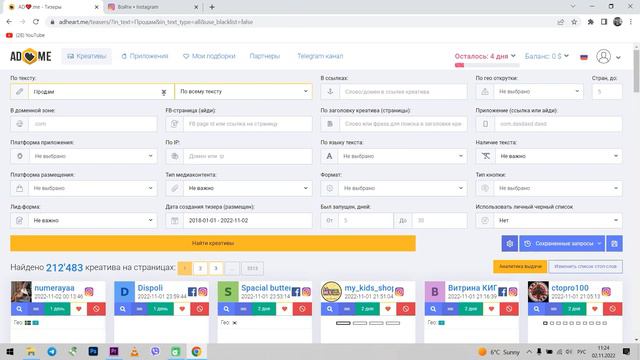Open a new browser tab
Screen dimensions: 640x360
212,7
